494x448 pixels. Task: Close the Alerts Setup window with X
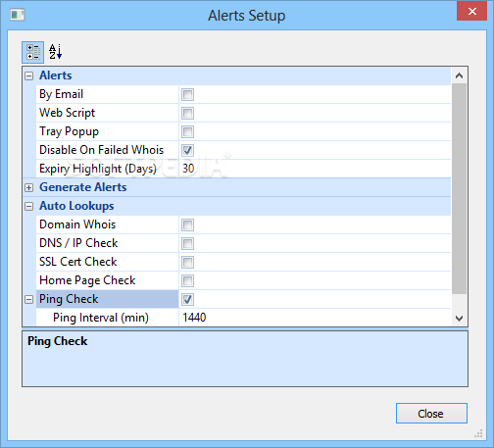[x=472, y=12]
